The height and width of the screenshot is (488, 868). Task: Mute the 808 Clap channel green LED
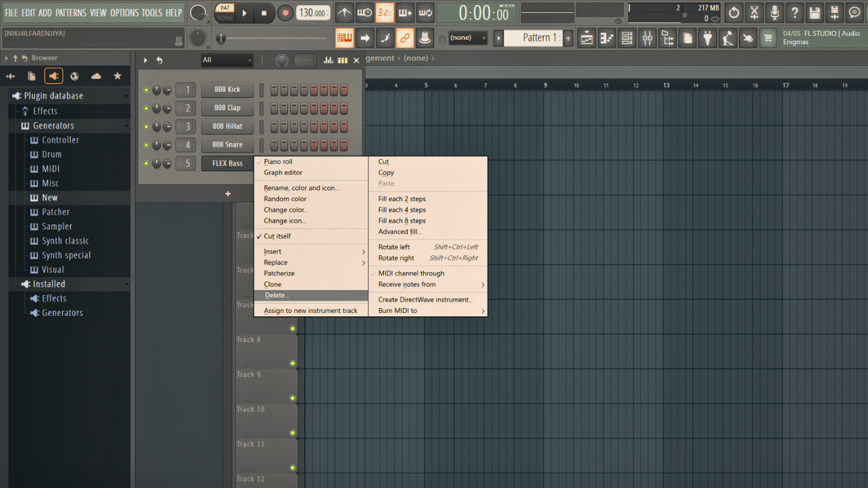(146, 108)
